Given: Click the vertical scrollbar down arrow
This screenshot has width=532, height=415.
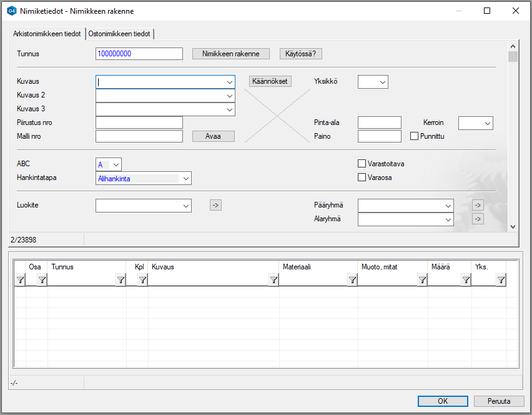Looking at the screenshot, I should pos(513,227).
